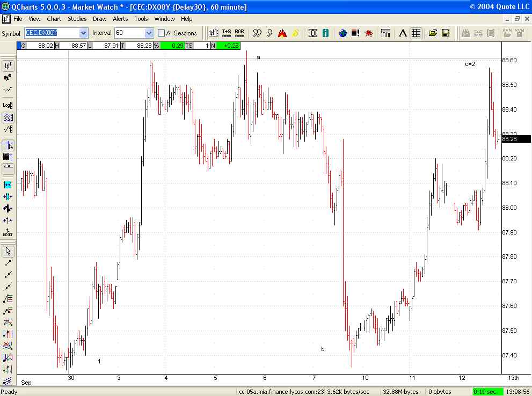Image resolution: width=532 pixels, height=396 pixels.
Task: Open the Help menu
Action: coord(187,19)
